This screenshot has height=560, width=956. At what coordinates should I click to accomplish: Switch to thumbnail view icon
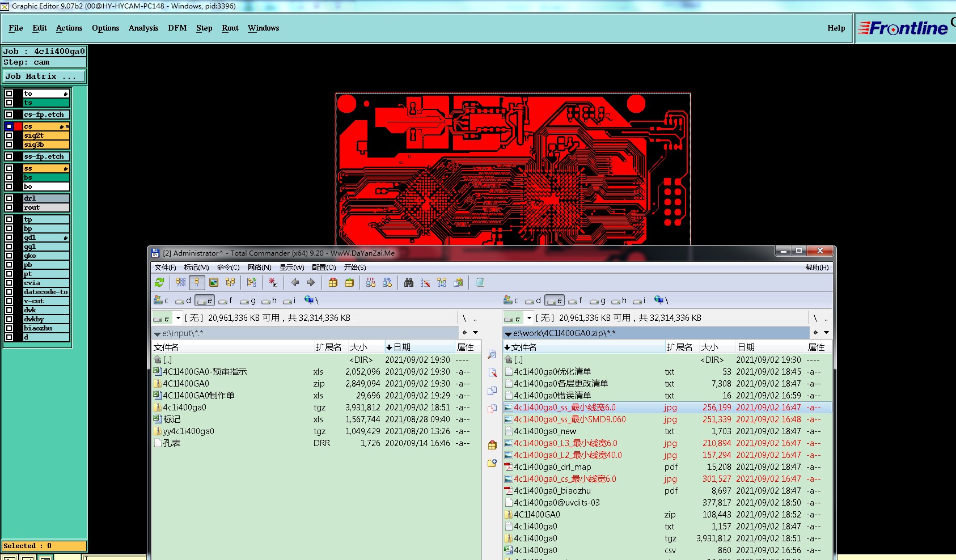point(214,282)
